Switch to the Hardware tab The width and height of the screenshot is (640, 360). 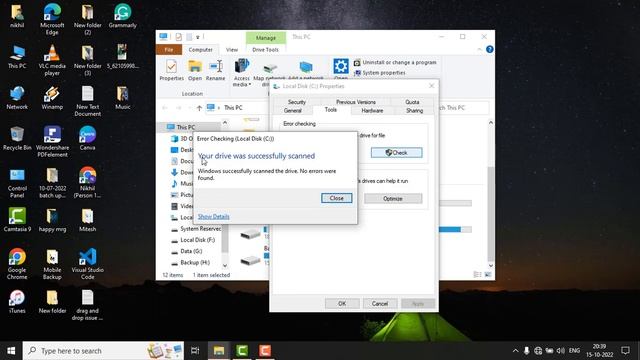click(x=372, y=111)
